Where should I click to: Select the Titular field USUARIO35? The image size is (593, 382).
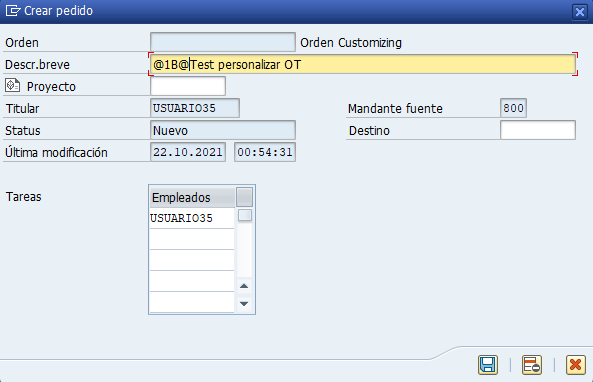coord(195,108)
